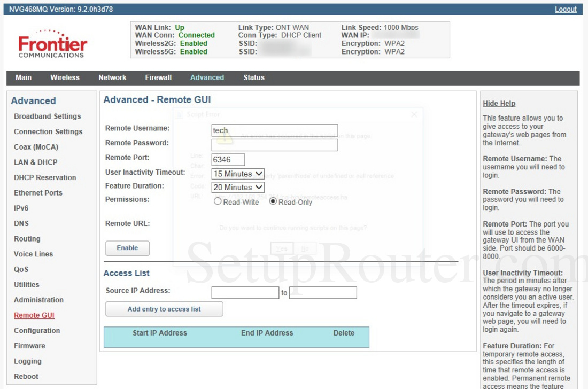Click Logout in the top right
588x389 pixels.
[x=566, y=9]
